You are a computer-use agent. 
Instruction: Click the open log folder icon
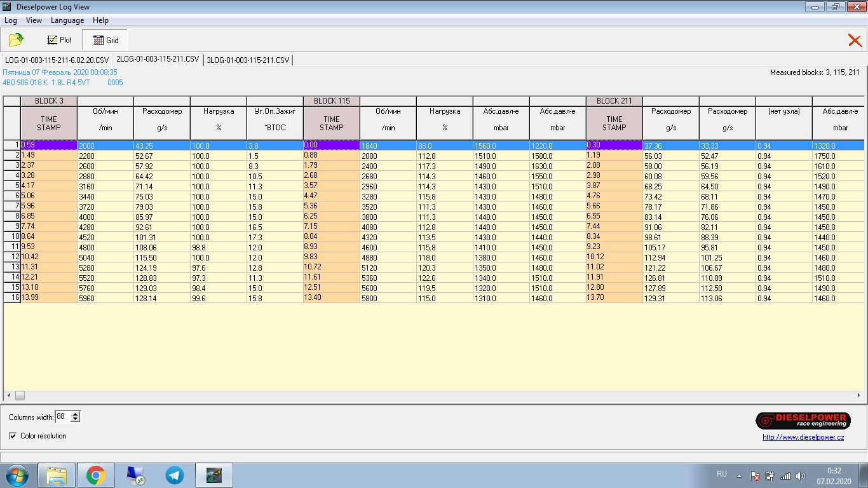pos(16,40)
